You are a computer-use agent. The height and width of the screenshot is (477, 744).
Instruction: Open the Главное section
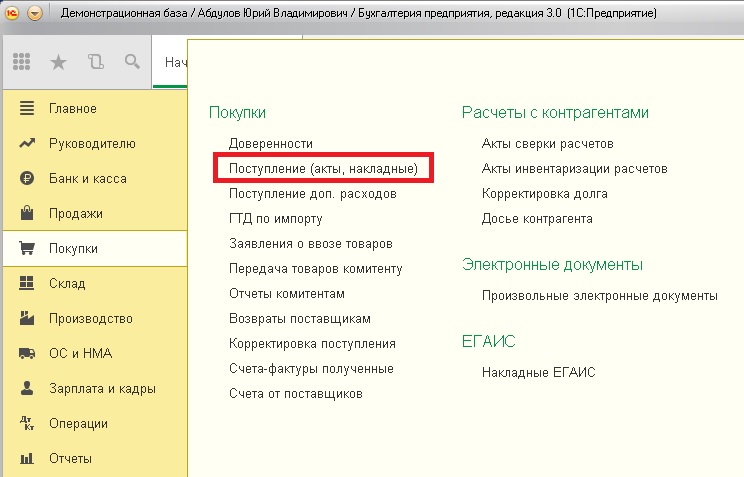coord(73,109)
